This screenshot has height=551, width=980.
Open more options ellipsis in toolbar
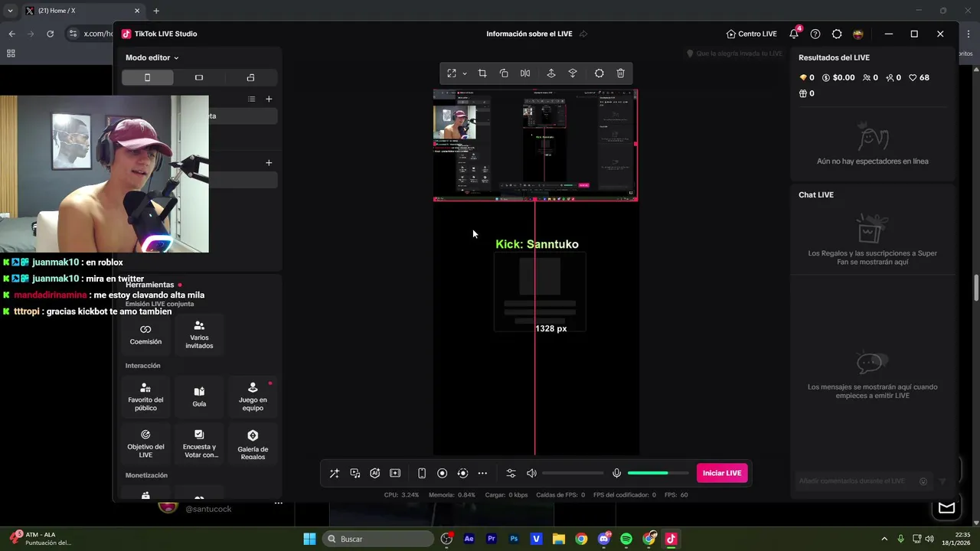pyautogui.click(x=482, y=473)
